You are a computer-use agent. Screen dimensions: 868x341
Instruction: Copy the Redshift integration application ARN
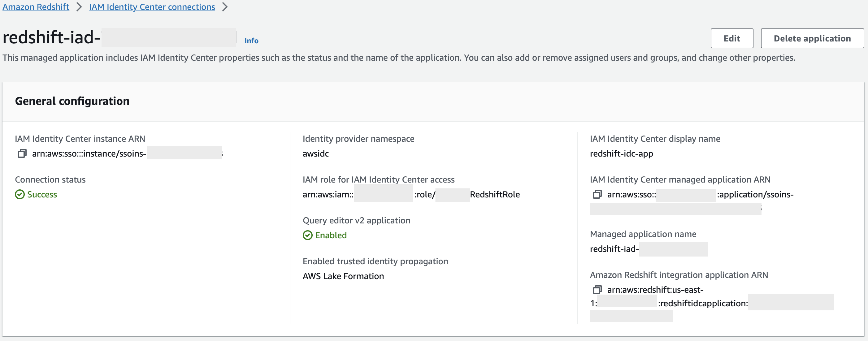pyautogui.click(x=597, y=289)
